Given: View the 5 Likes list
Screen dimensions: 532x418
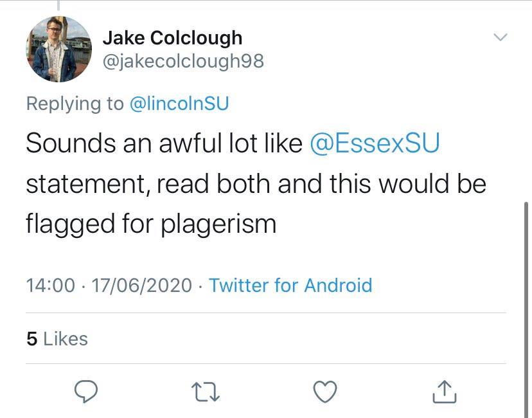Looking at the screenshot, I should pyautogui.click(x=57, y=338).
